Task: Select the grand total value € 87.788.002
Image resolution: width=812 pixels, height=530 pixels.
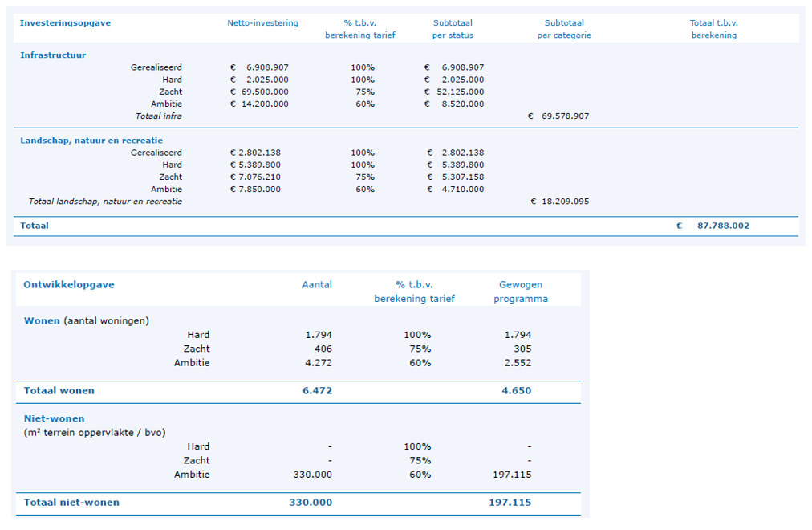Action: click(x=713, y=226)
